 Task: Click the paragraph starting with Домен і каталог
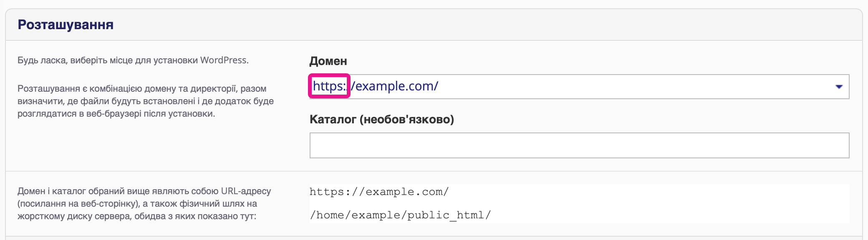[x=144, y=203]
